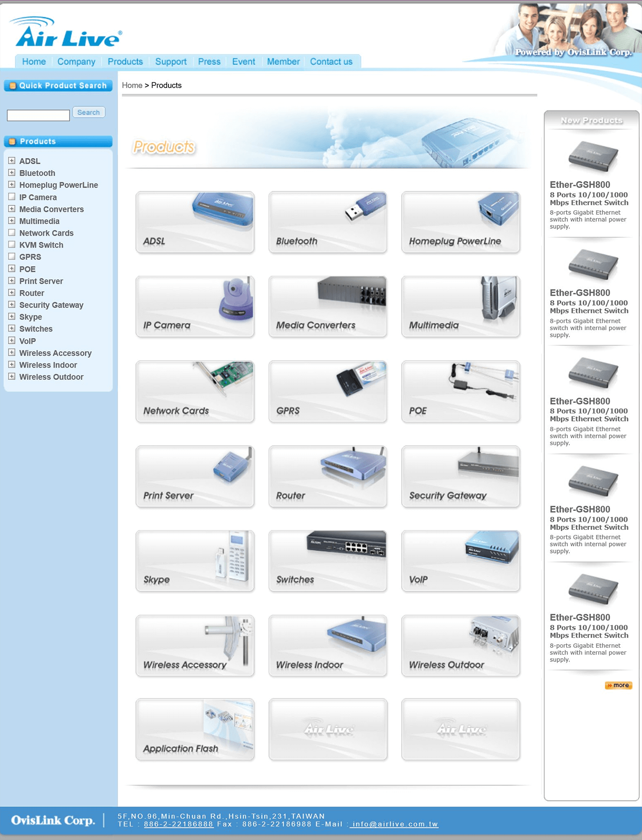
Task: Open the first Ether-GSH800 product title
Action: 580,185
